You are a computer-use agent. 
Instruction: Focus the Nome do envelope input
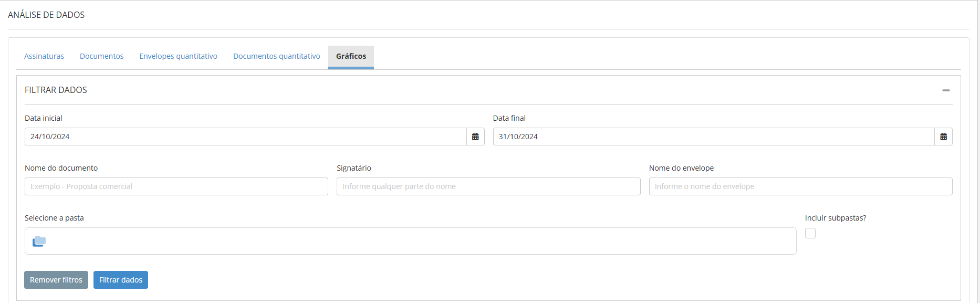click(800, 186)
